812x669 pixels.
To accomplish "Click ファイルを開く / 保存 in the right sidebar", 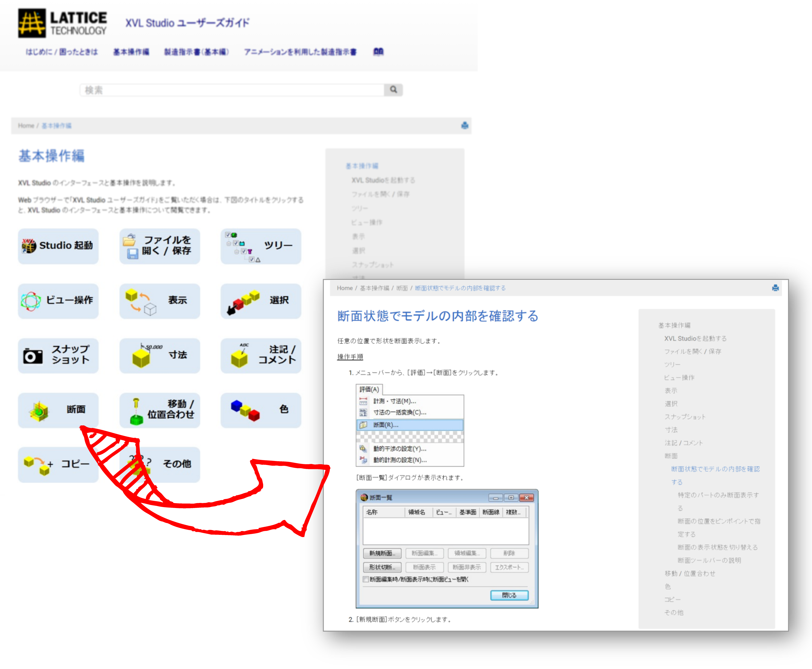I will [693, 351].
